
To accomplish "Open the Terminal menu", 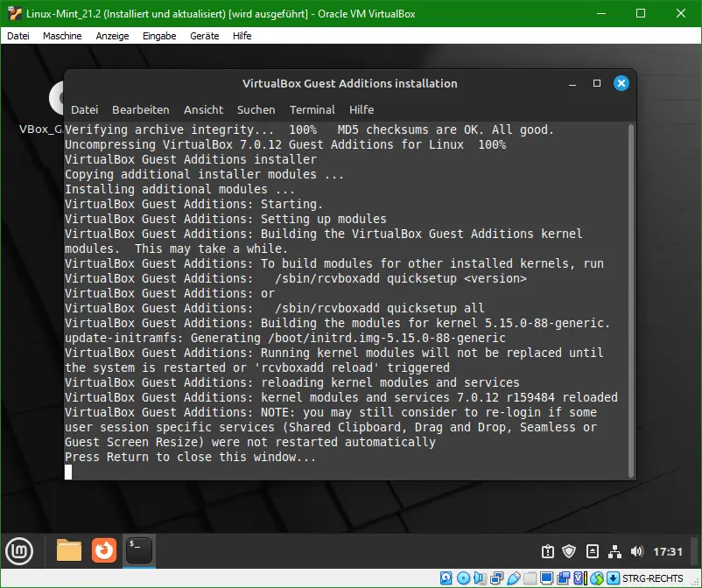I will pos(312,109).
